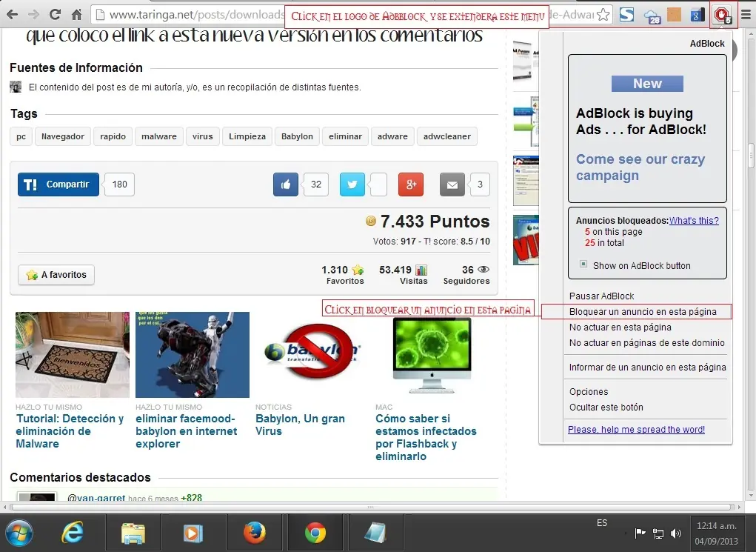756x552 pixels.
Task: Bookmark page with the star icon
Action: 603,15
